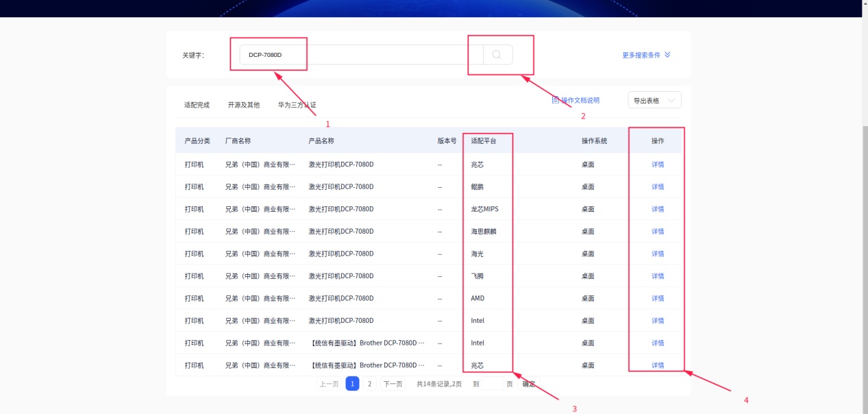Open 详情 for the 龙芯MIPS row
The width and height of the screenshot is (868, 414).
(x=658, y=209)
